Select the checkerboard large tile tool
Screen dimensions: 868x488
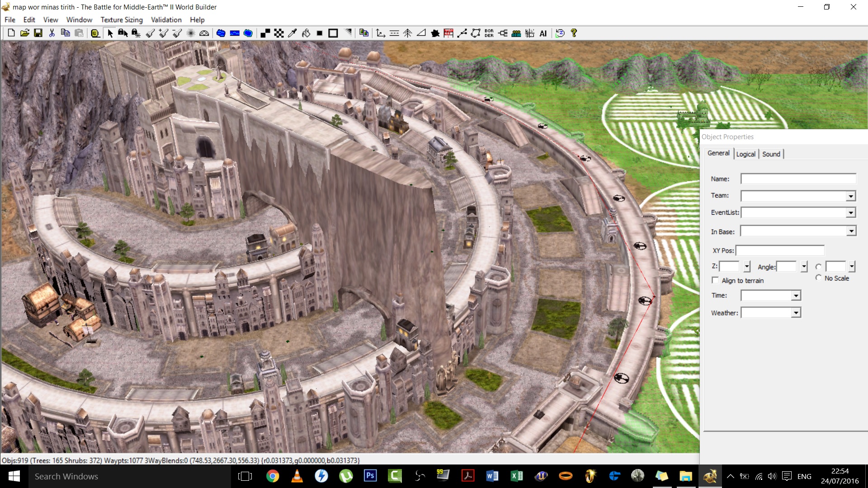click(x=279, y=33)
